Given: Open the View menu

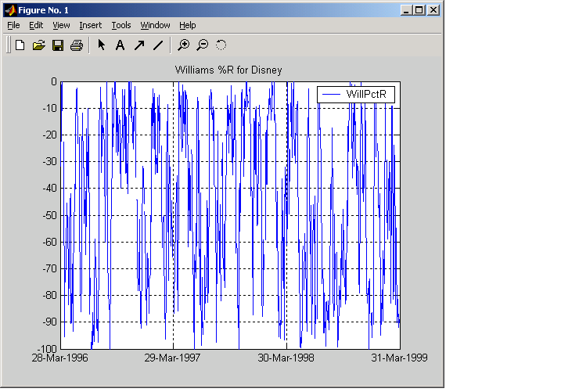Looking at the screenshot, I should click(61, 25).
